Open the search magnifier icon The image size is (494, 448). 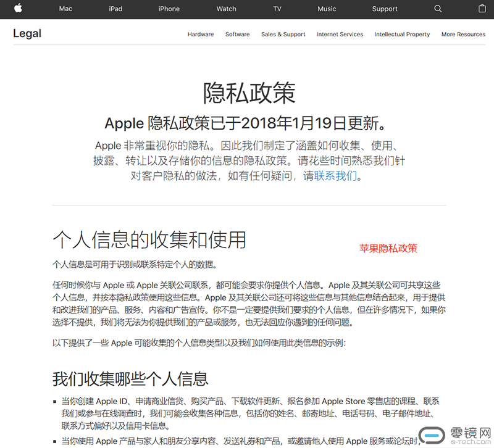[438, 9]
